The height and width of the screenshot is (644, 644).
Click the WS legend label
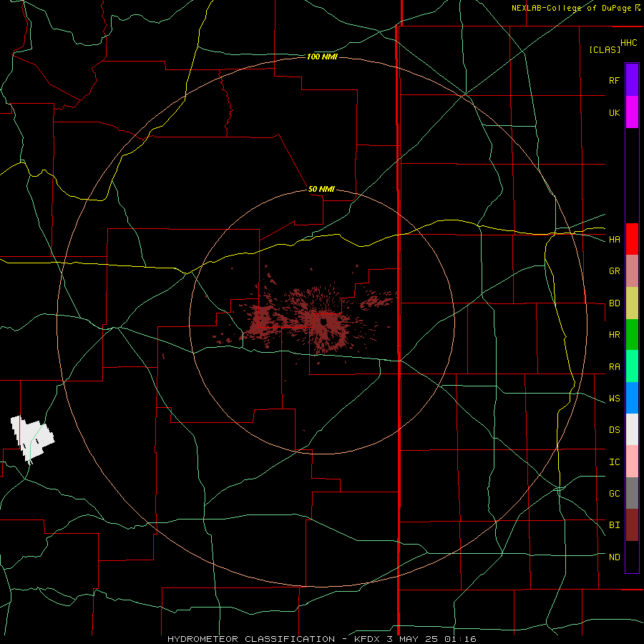pyautogui.click(x=614, y=399)
